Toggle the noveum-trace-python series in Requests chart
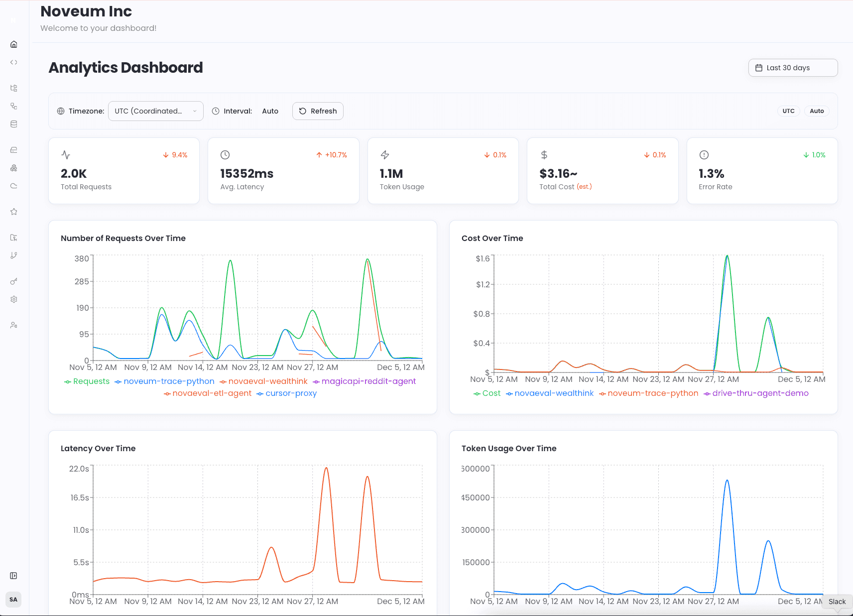The height and width of the screenshot is (616, 853). tap(164, 381)
